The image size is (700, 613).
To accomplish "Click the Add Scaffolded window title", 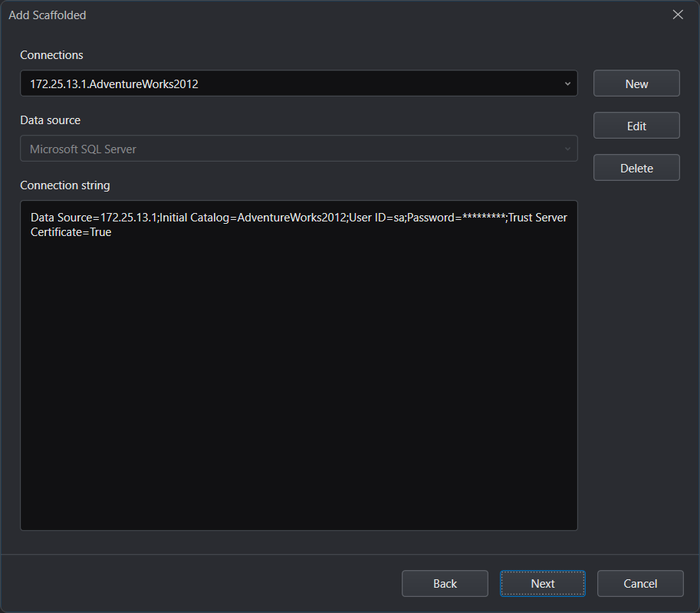I will [x=48, y=15].
